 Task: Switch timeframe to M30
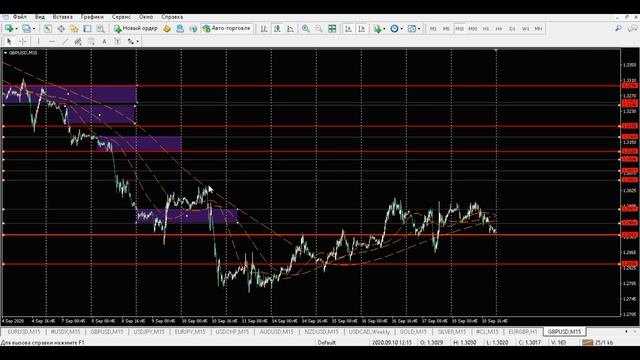click(x=473, y=29)
